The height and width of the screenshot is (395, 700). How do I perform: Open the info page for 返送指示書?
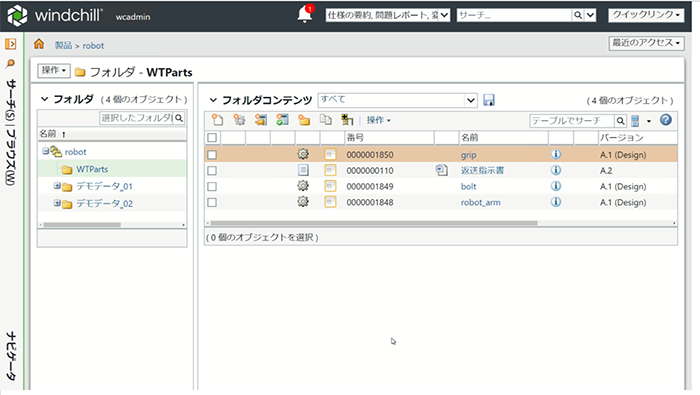[x=556, y=170]
